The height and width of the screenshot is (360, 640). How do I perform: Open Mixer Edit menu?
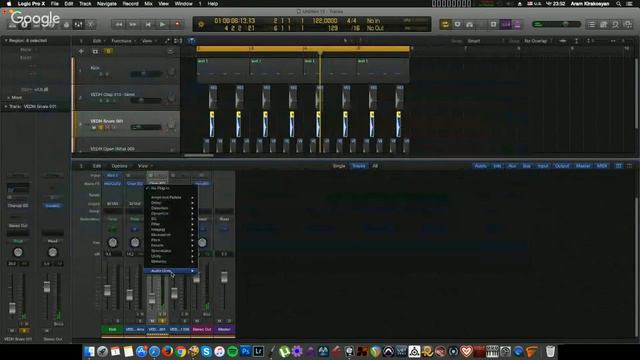point(97,166)
